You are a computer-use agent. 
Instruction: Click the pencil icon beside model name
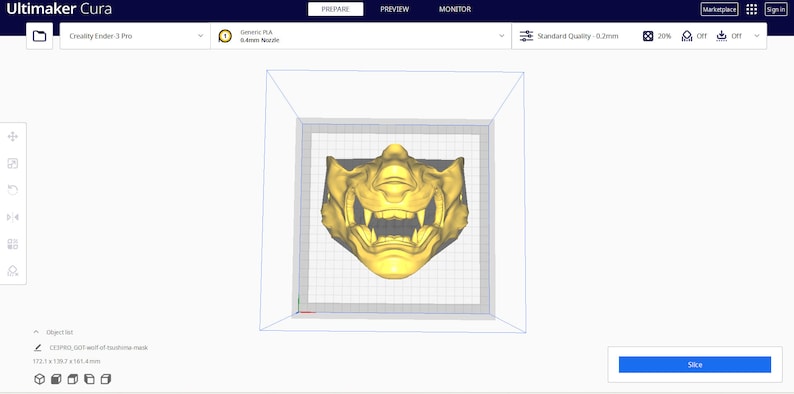tap(37, 348)
